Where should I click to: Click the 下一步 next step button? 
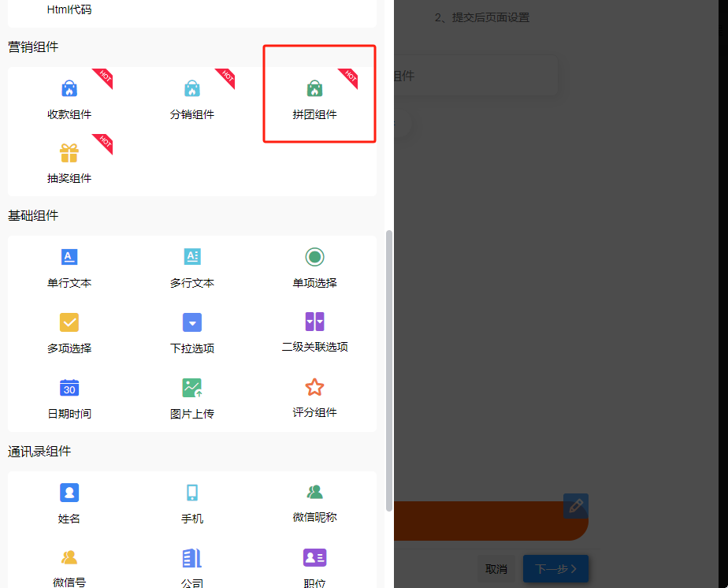(x=555, y=569)
